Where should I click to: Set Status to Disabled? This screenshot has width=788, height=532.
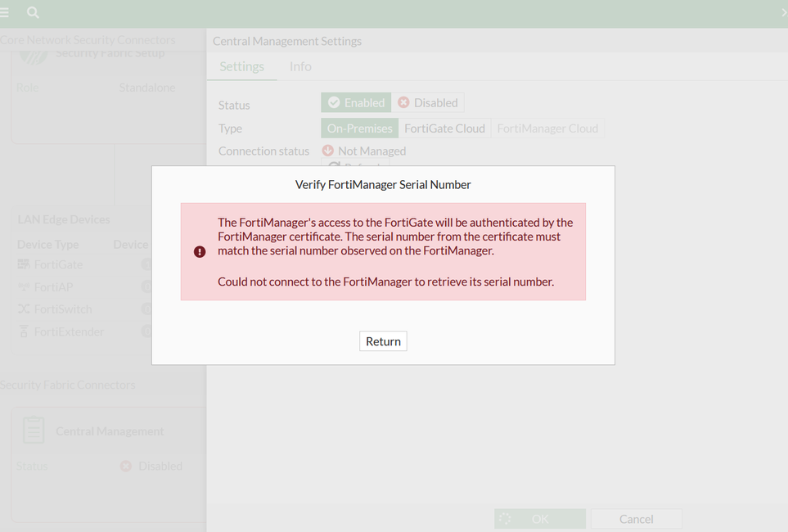428,102
